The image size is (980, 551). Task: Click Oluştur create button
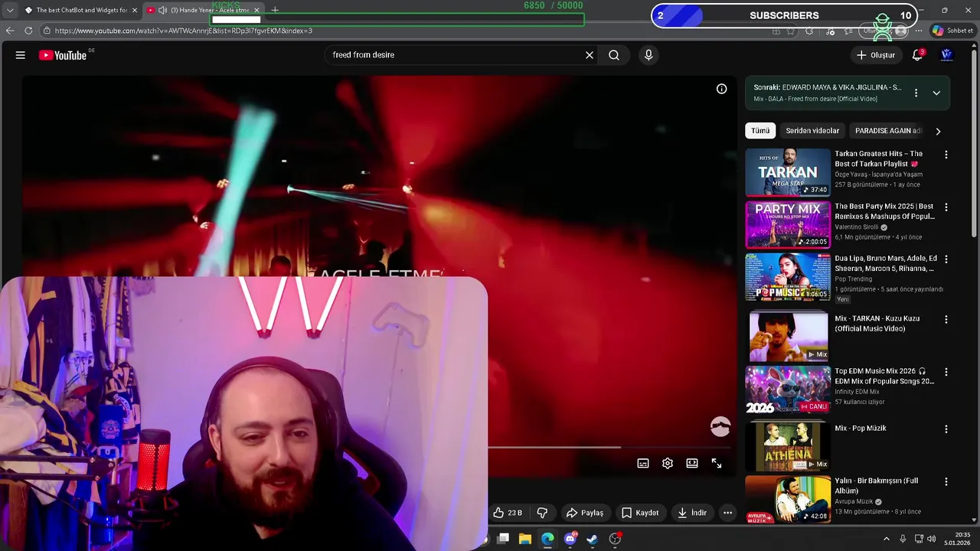pos(875,55)
